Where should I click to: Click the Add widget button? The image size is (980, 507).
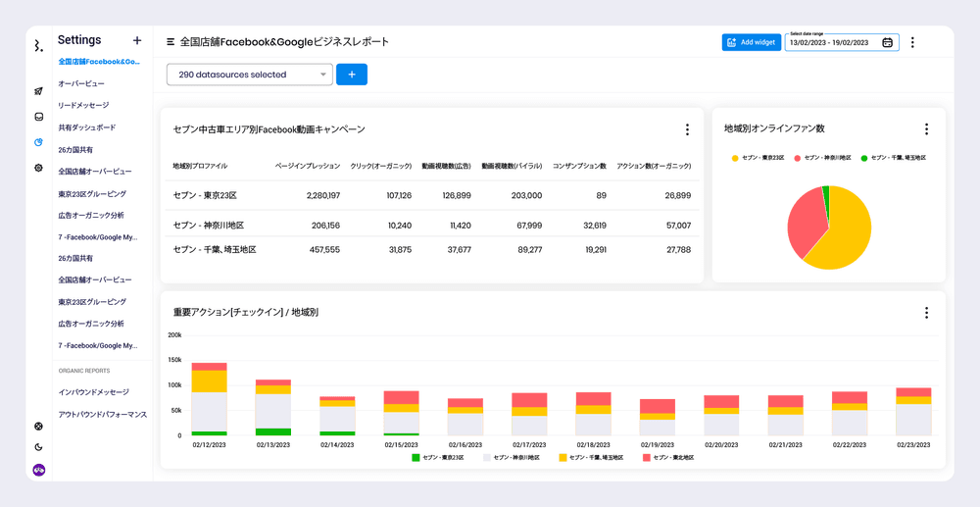click(x=751, y=42)
